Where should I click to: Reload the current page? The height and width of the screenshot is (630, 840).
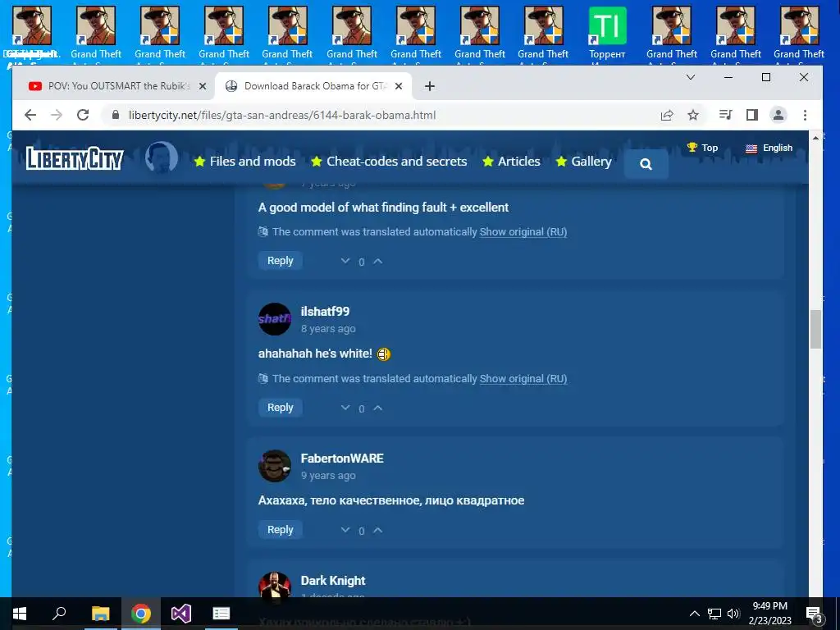[83, 115]
